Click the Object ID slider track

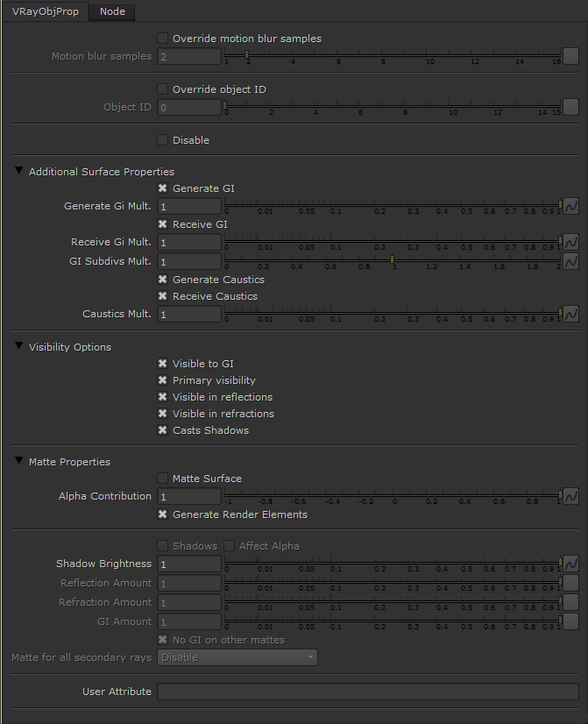pos(393,107)
